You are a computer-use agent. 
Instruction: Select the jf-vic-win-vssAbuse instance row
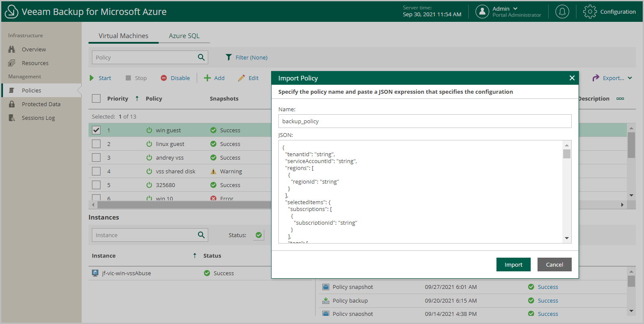(201, 273)
